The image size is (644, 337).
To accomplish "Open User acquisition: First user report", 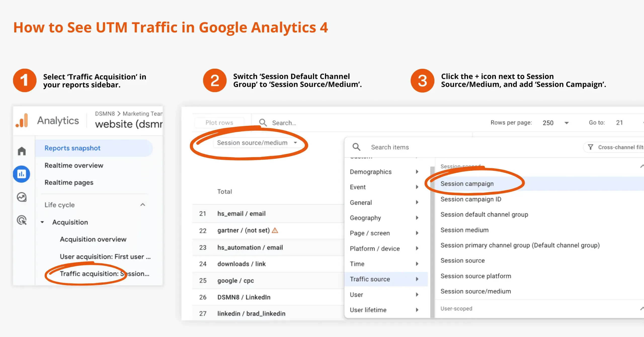I will click(105, 257).
